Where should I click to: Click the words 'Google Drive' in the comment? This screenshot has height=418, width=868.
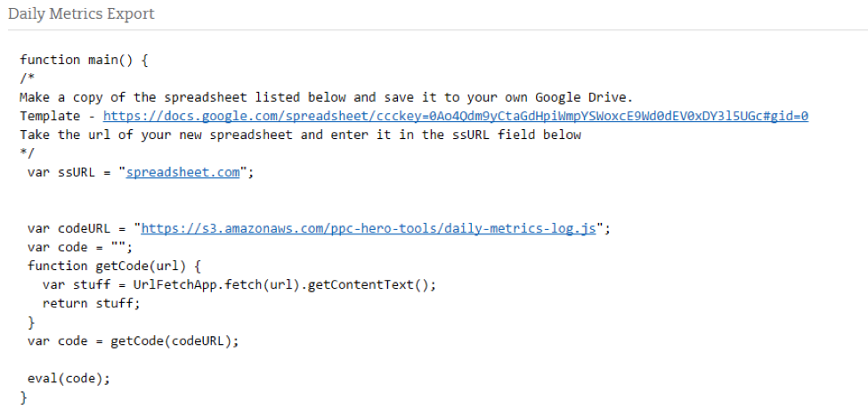coord(581,97)
